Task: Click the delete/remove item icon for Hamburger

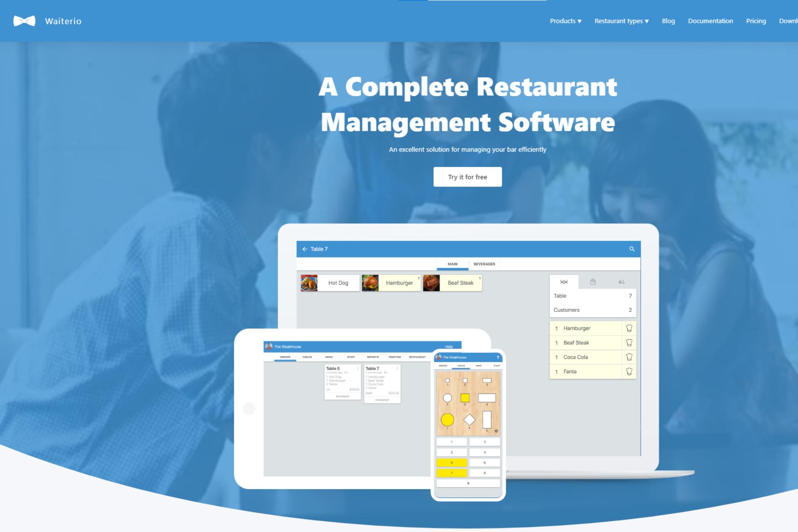Action: [x=629, y=328]
